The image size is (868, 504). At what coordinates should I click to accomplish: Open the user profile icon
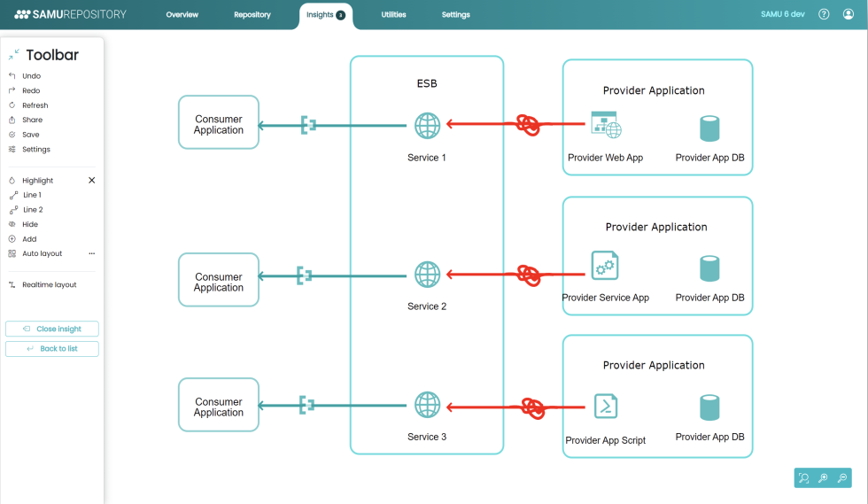[x=847, y=14]
